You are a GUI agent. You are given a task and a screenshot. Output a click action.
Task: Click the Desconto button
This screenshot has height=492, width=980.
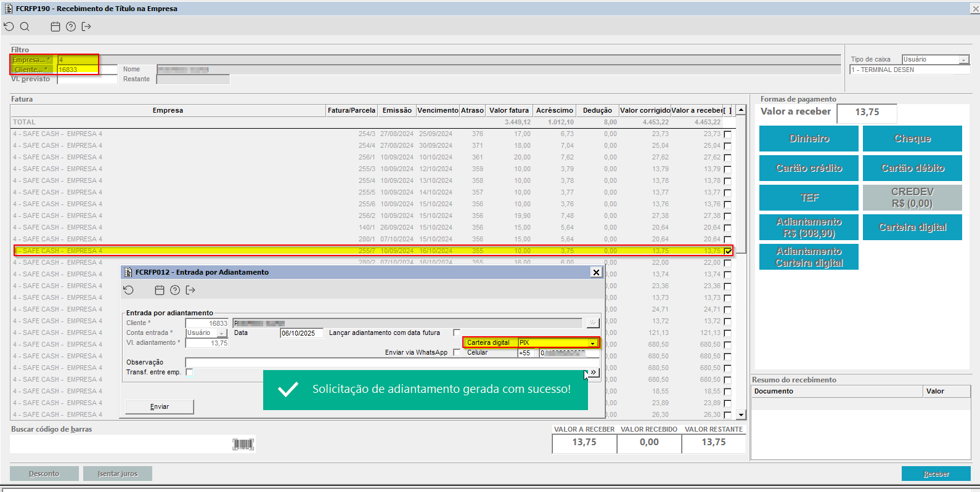pos(44,474)
